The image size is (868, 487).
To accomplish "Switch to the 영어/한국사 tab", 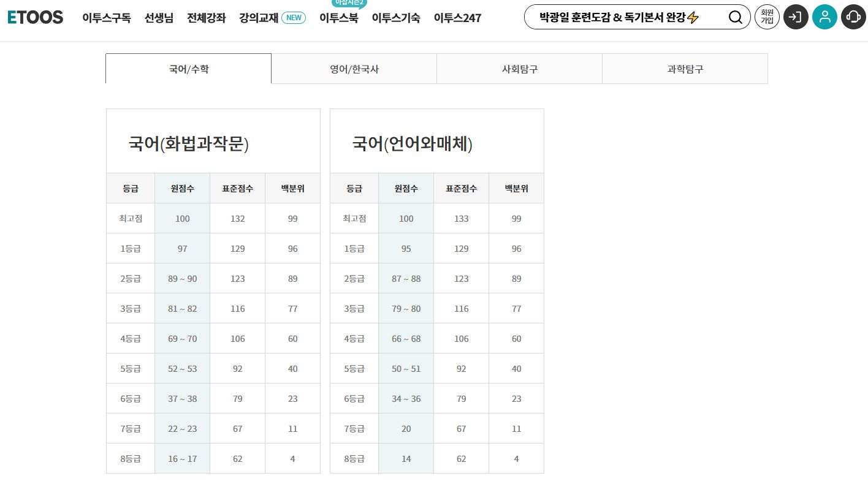I will [354, 69].
